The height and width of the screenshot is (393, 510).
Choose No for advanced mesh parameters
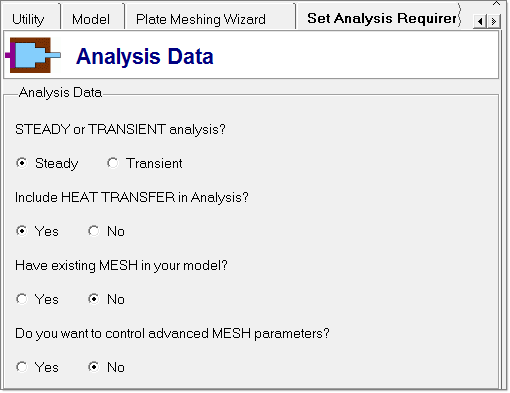pyautogui.click(x=94, y=367)
